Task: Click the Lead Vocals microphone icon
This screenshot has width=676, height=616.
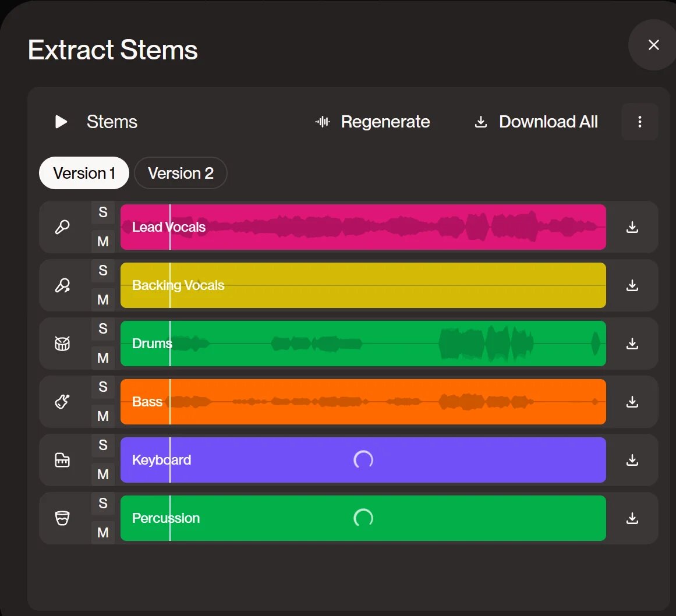Action: click(62, 227)
